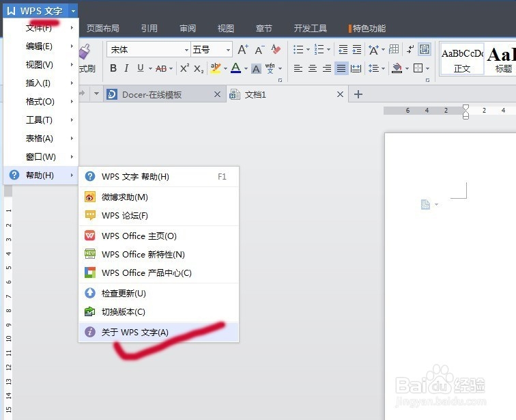516x420 pixels.
Task: Click the table grid icon in ribbon
Action: point(394,49)
